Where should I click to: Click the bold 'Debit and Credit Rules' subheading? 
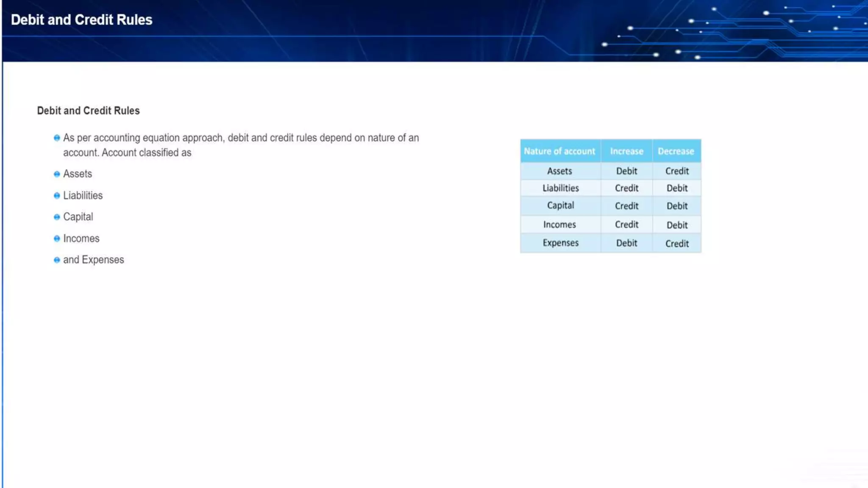tap(88, 111)
